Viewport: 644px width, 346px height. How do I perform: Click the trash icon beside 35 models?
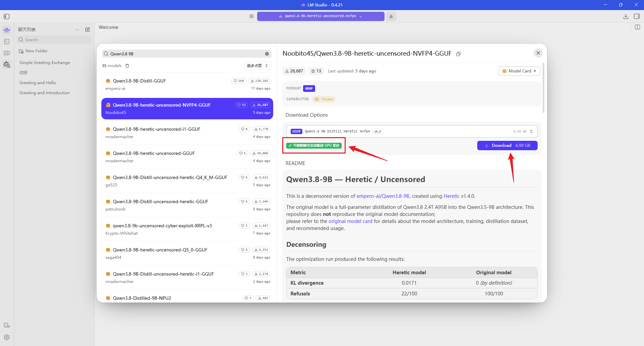127,66
